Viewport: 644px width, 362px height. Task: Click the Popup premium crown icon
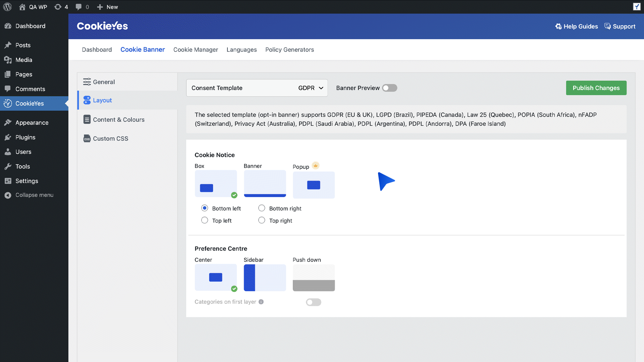pos(315,166)
